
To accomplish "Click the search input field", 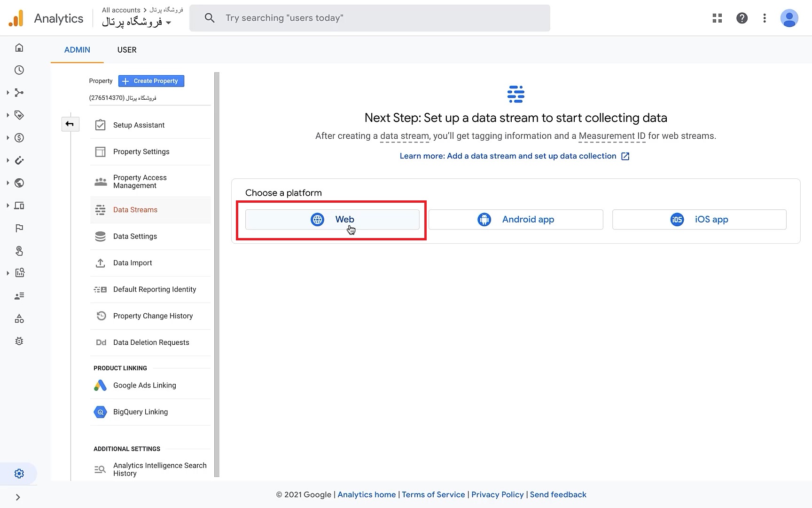I will [x=376, y=18].
